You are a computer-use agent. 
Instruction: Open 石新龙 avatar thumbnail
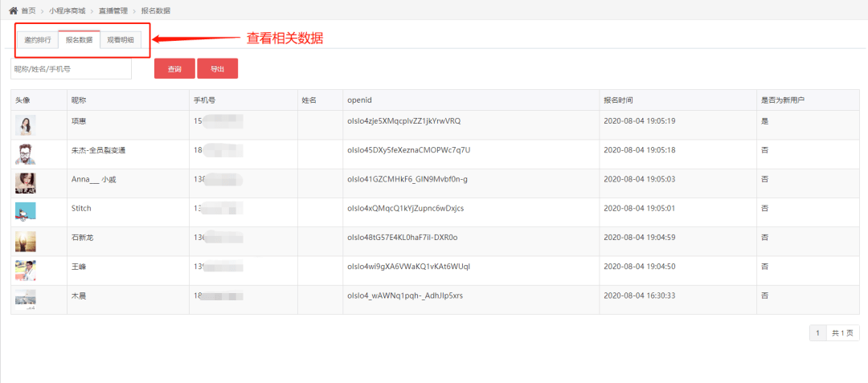[26, 242]
